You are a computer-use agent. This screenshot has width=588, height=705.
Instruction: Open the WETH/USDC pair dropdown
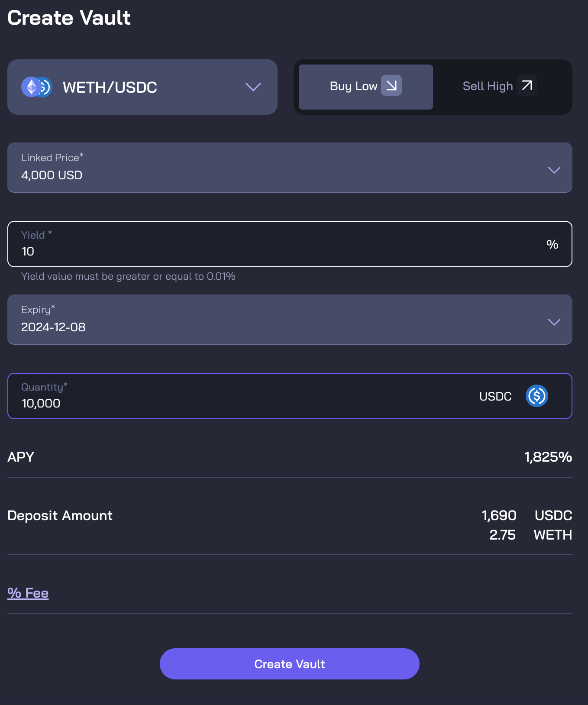(x=142, y=87)
